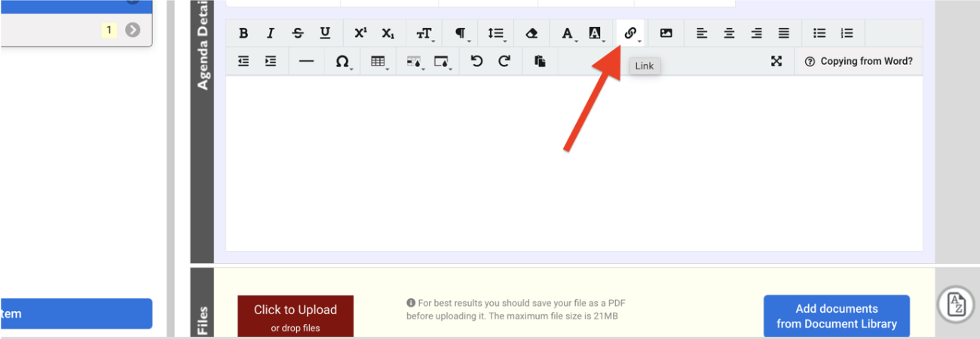Align text to the left
The height and width of the screenshot is (339, 980).
tap(702, 33)
